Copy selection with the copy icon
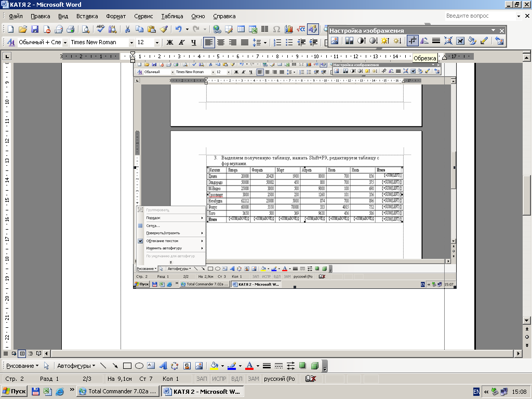Image resolution: width=532 pixels, height=399 pixels. click(x=139, y=30)
